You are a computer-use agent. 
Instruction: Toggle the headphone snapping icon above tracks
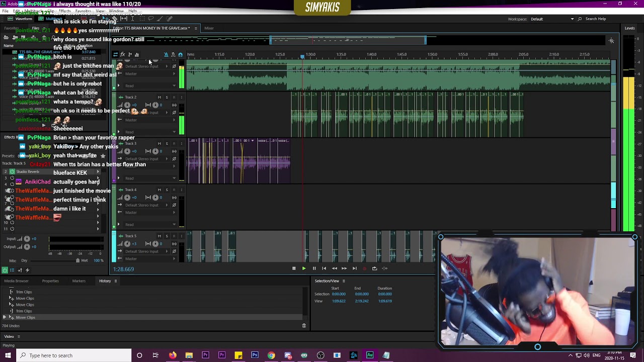click(181, 54)
